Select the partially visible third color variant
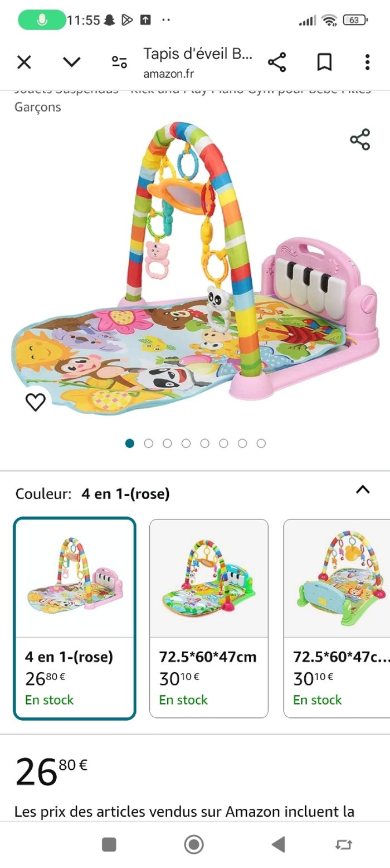The width and height of the screenshot is (390, 868). click(x=337, y=618)
